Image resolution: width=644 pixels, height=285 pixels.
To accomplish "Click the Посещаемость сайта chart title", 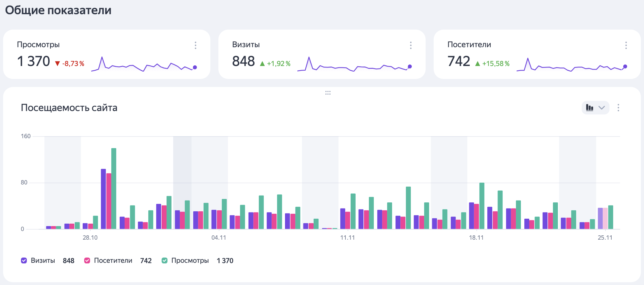I will (x=69, y=108).
